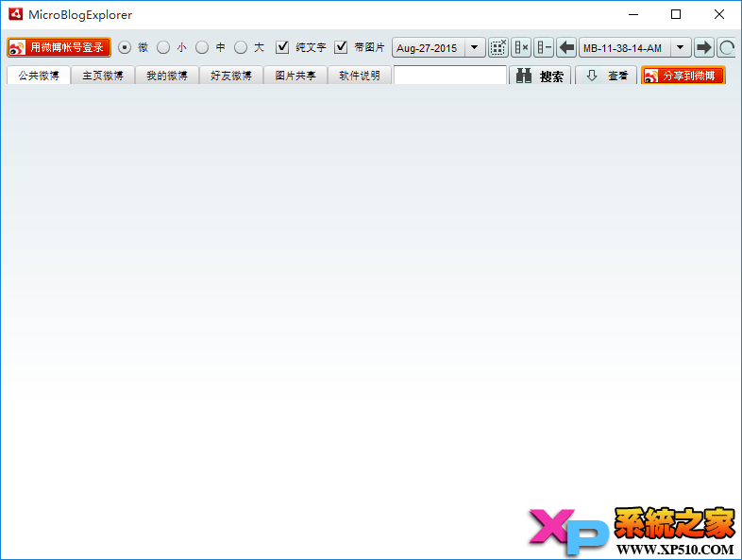Select the 大 size radio button
The height and width of the screenshot is (560, 742).
click(241, 47)
